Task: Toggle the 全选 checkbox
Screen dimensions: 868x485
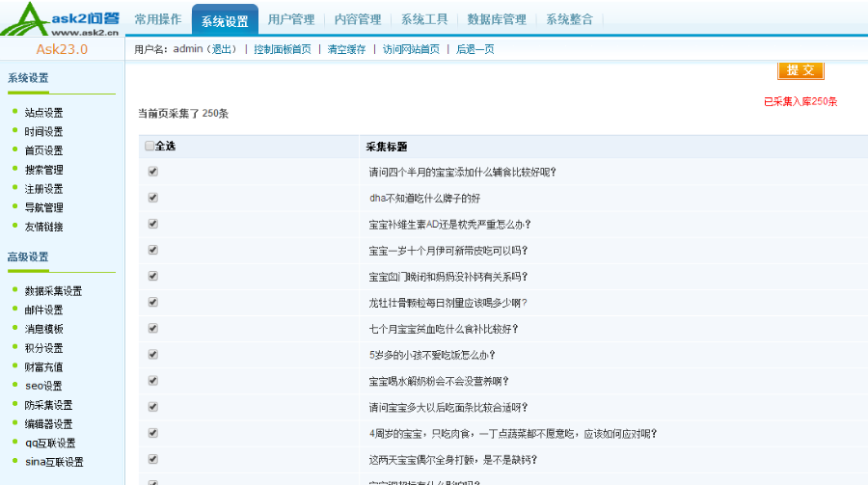Action: tap(149, 146)
